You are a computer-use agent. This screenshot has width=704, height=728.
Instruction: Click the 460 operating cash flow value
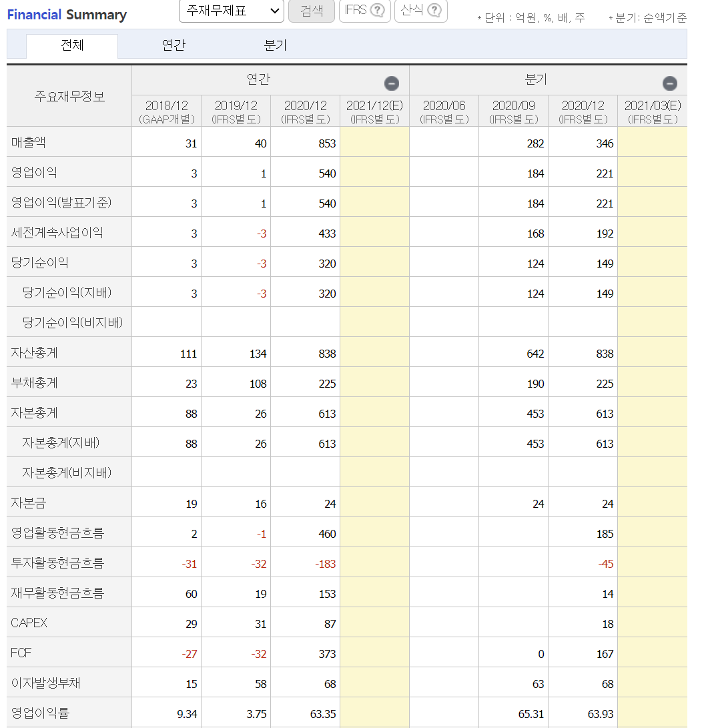click(327, 534)
